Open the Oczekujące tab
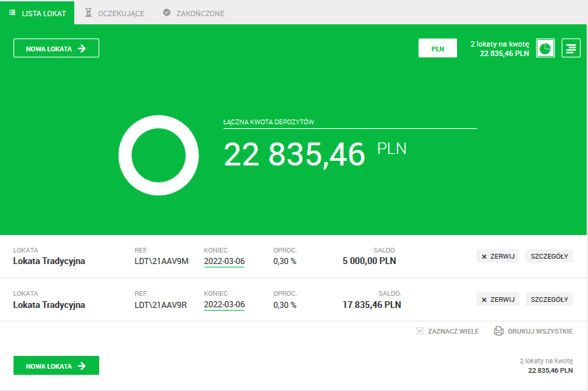Viewport: 588px width, 391px height. 114,13
